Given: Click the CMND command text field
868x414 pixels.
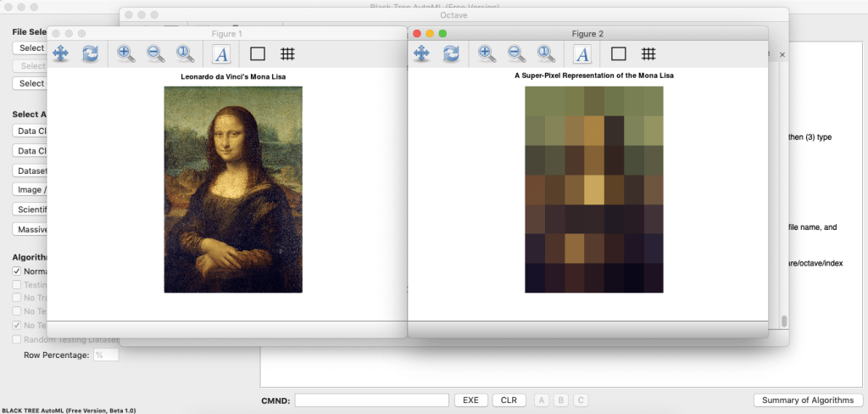Looking at the screenshot, I should point(371,400).
